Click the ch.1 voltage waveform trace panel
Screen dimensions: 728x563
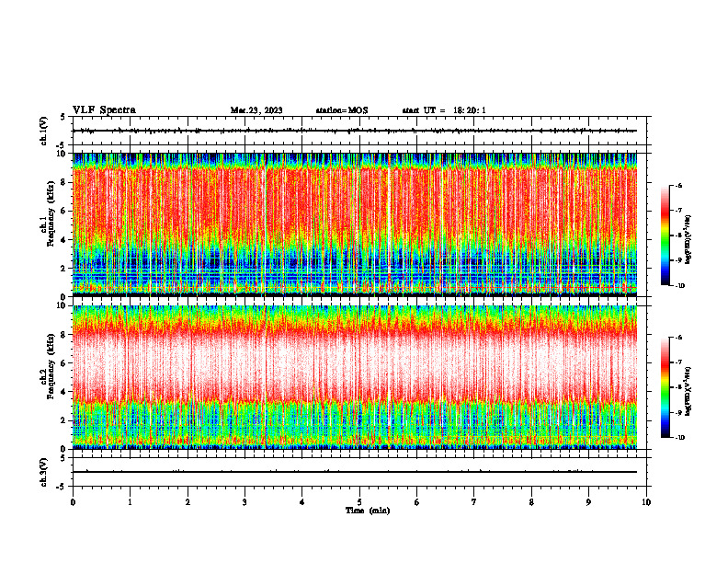coord(359,131)
